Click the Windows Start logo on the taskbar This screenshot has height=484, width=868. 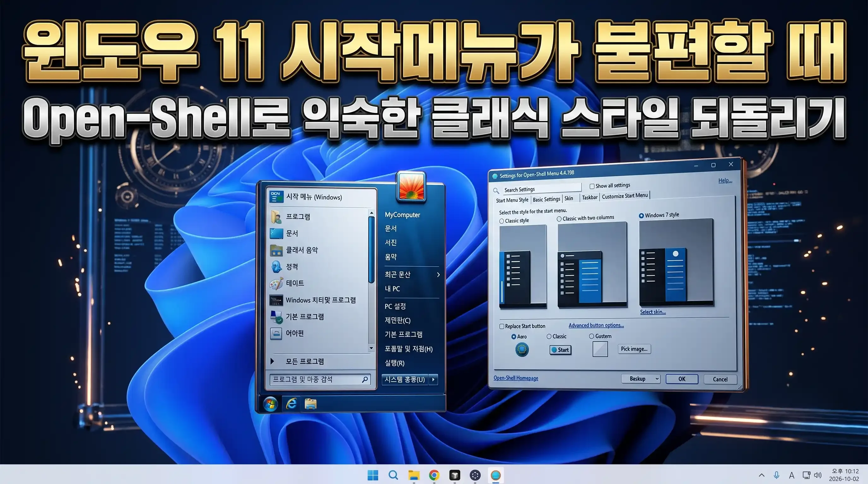373,475
